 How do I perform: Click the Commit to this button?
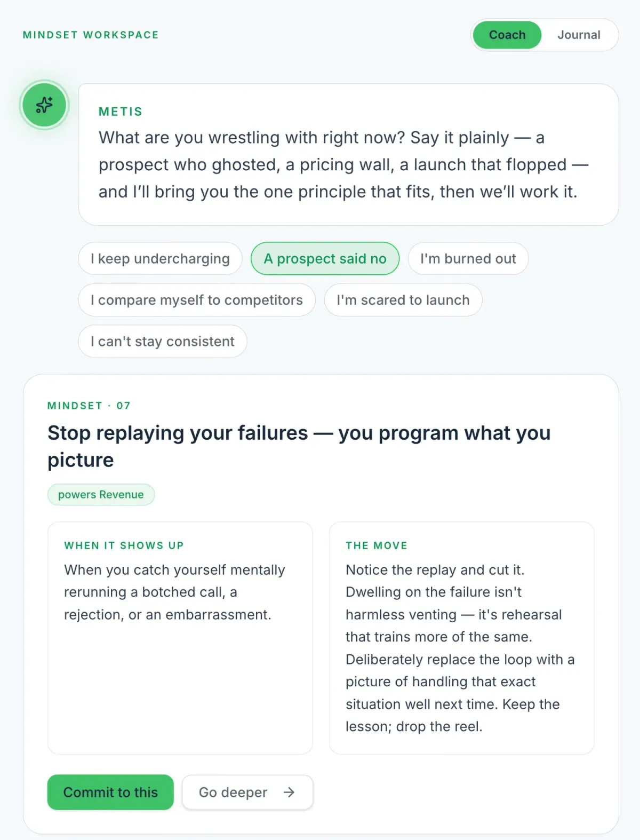[x=110, y=793]
